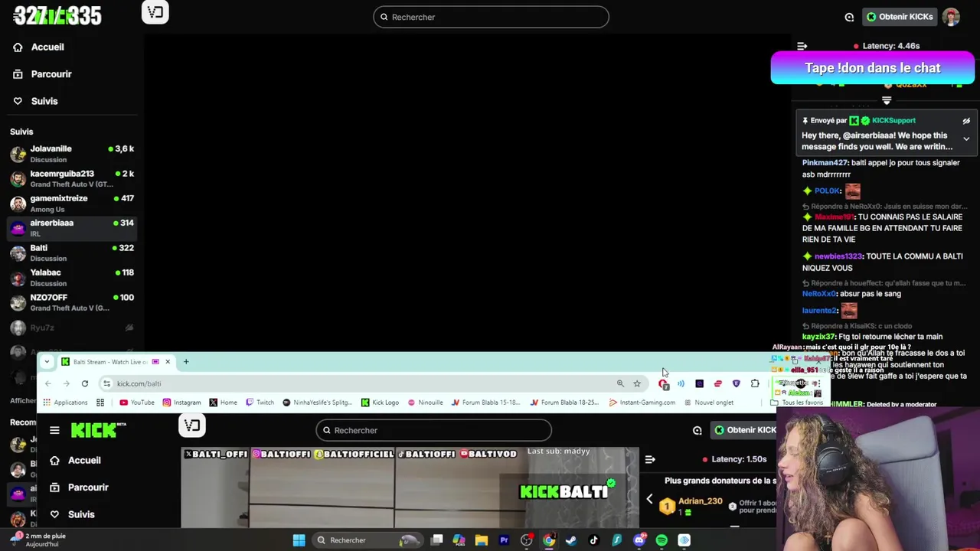
Task: Click the laurente2 username in chat
Action: pos(820,311)
